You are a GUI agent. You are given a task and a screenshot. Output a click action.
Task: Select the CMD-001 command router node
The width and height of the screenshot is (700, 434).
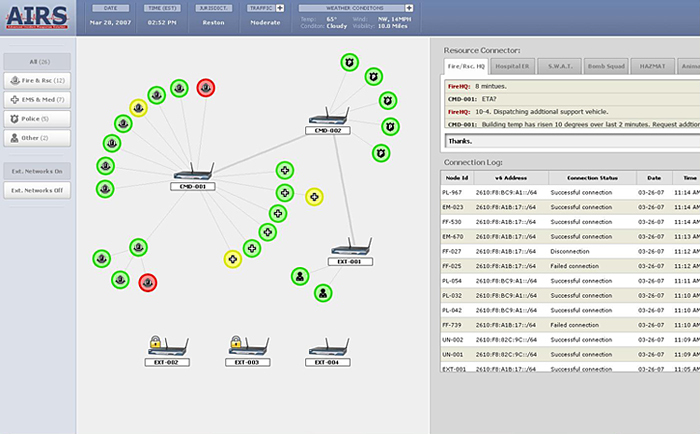tap(193, 176)
